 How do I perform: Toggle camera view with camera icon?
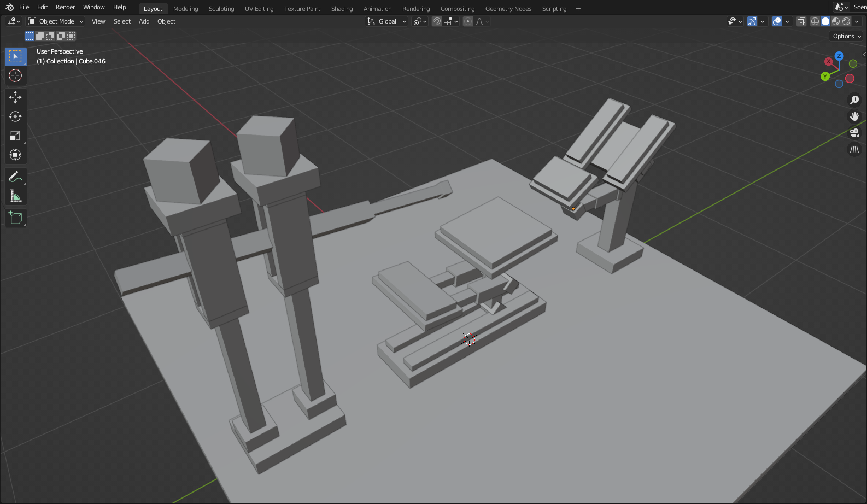[854, 133]
